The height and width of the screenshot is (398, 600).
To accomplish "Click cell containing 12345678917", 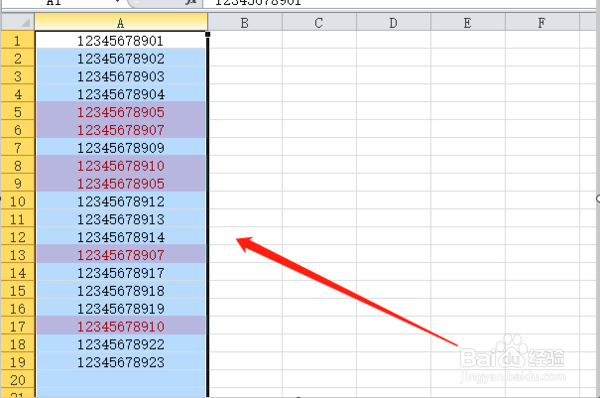I will 121,272.
